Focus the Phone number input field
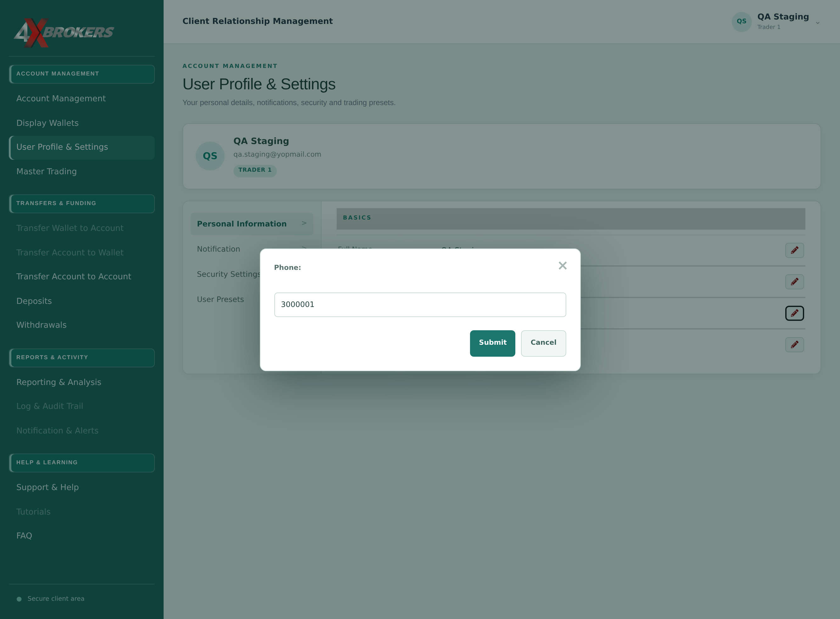The image size is (840, 619). click(x=420, y=305)
